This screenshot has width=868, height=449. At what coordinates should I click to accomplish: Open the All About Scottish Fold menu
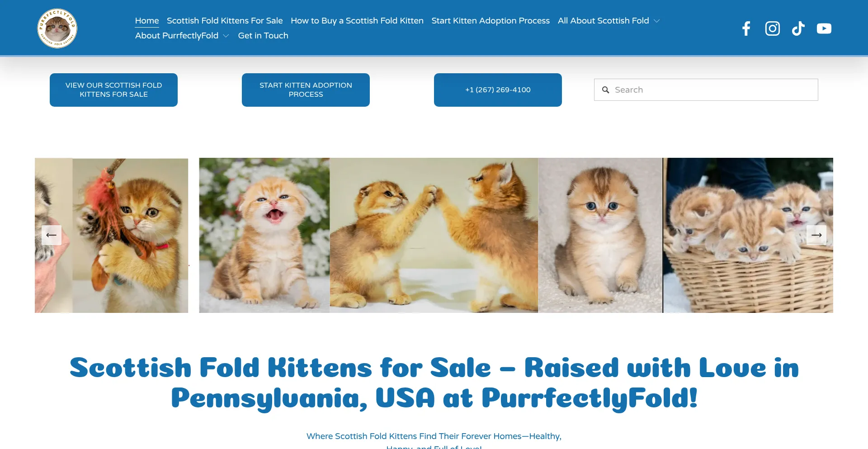tap(603, 21)
